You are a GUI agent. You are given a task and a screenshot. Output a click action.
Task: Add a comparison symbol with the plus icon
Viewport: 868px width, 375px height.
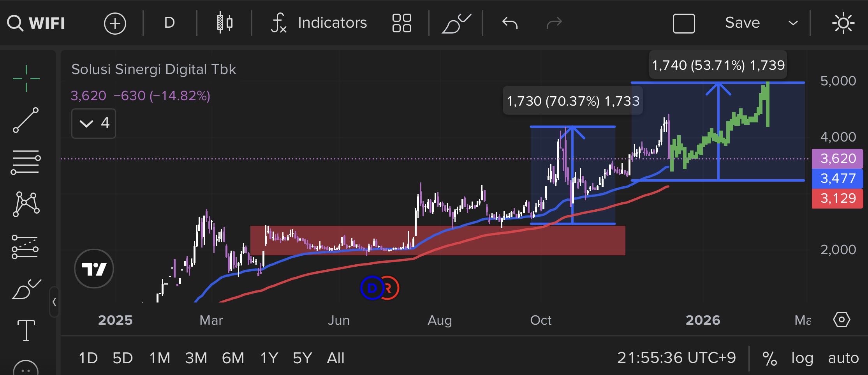point(115,23)
